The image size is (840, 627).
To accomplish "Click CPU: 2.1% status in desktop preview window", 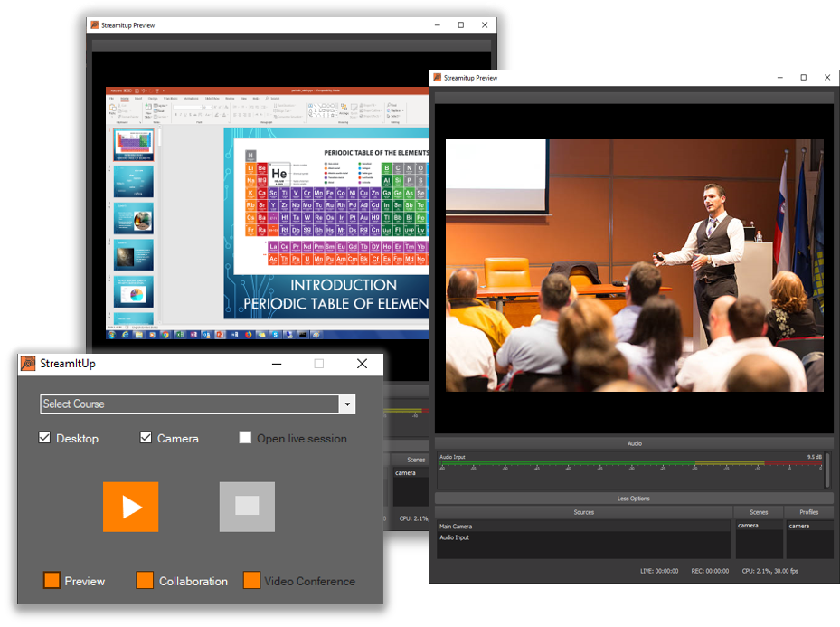I will pyautogui.click(x=413, y=518).
